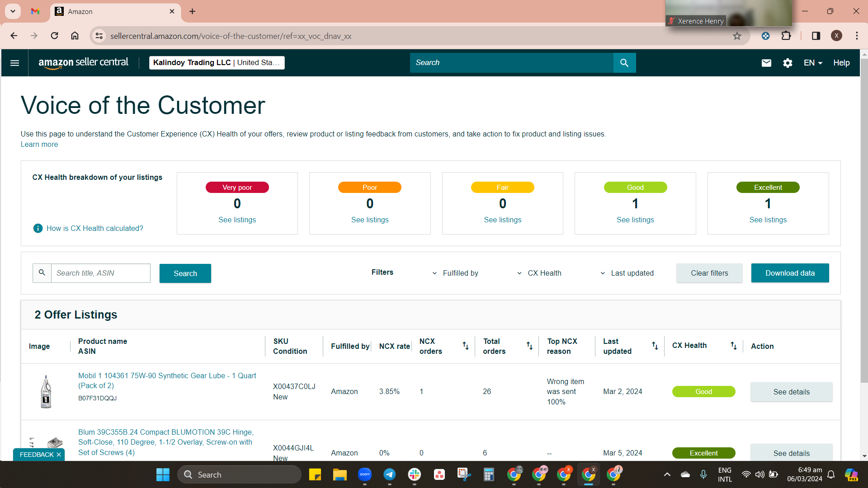Open the Help menu
868x488 pixels.
841,63
